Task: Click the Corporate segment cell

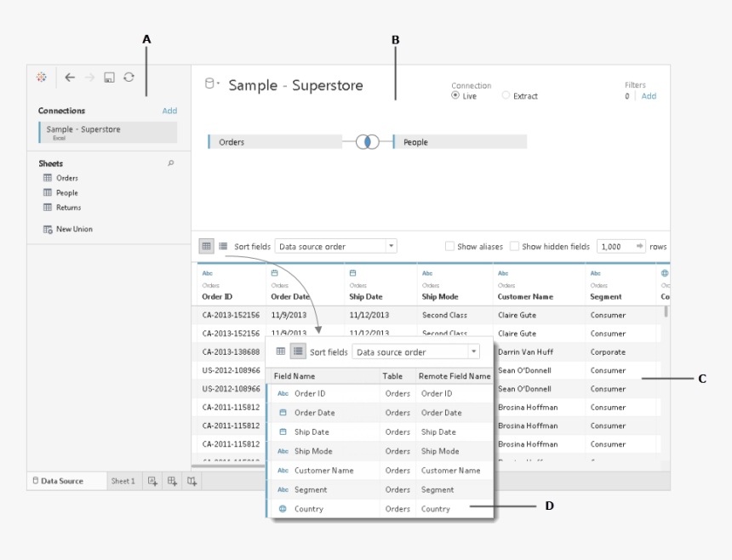Action: pos(608,351)
